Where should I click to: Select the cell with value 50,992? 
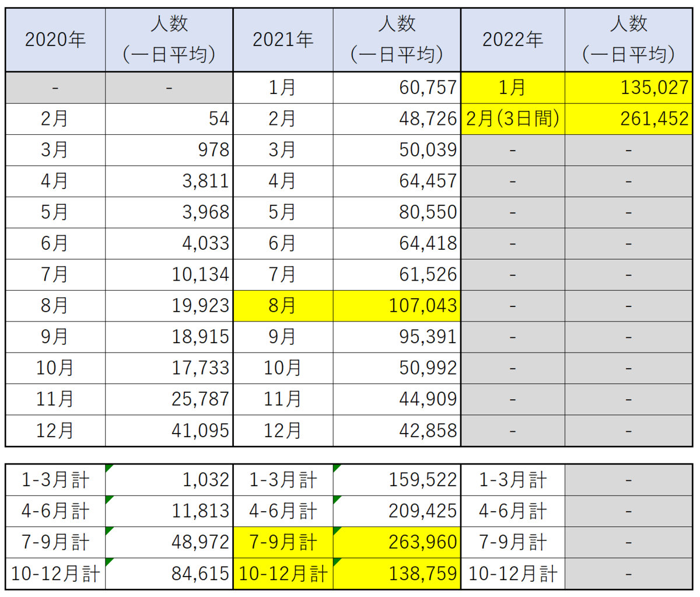click(x=397, y=368)
